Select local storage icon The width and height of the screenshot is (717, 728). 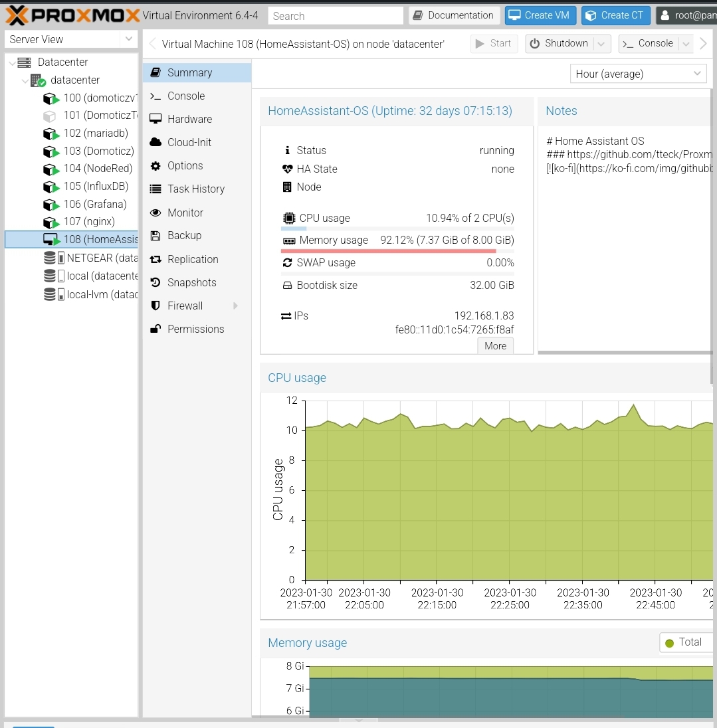pos(54,276)
